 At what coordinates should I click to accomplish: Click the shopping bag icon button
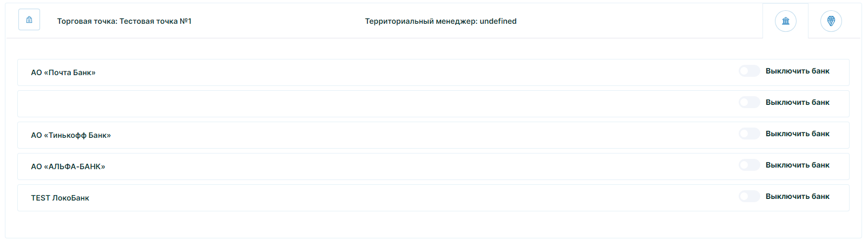(29, 20)
